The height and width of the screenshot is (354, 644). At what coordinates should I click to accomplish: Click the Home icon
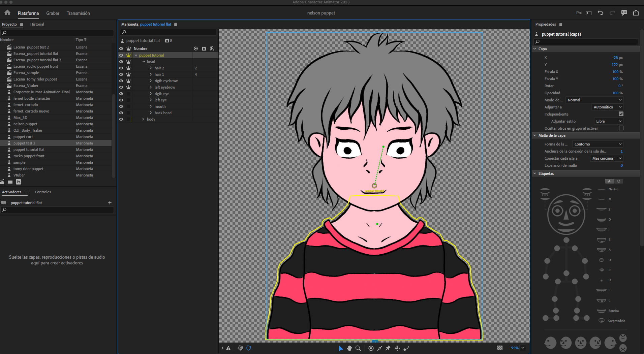coord(7,13)
